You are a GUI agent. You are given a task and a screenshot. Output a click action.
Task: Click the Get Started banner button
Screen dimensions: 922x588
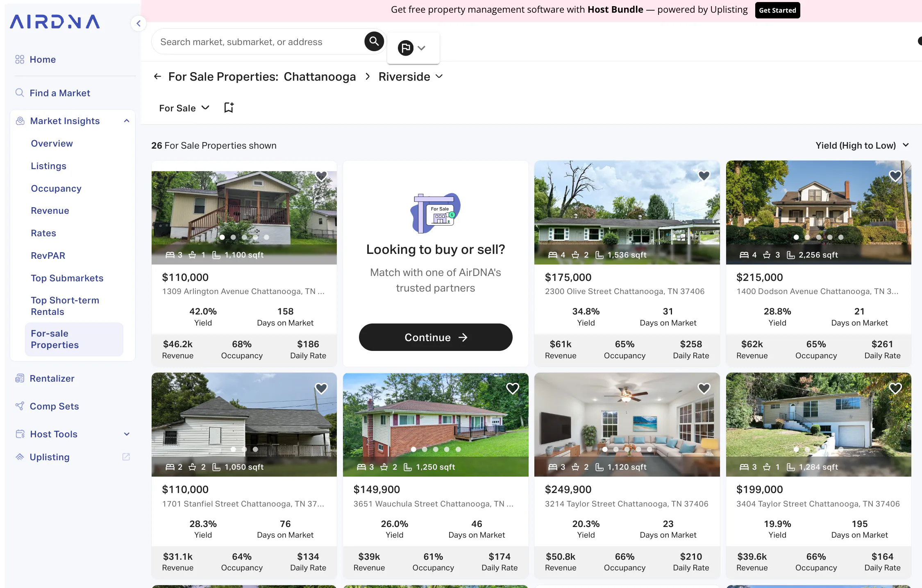[777, 10]
